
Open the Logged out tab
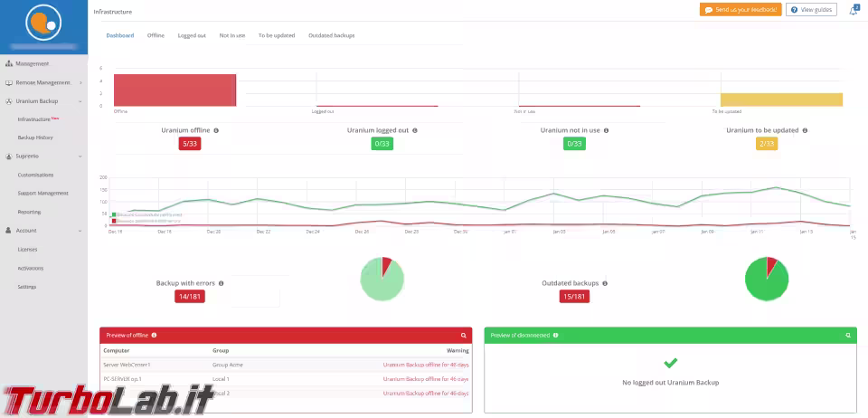192,35
